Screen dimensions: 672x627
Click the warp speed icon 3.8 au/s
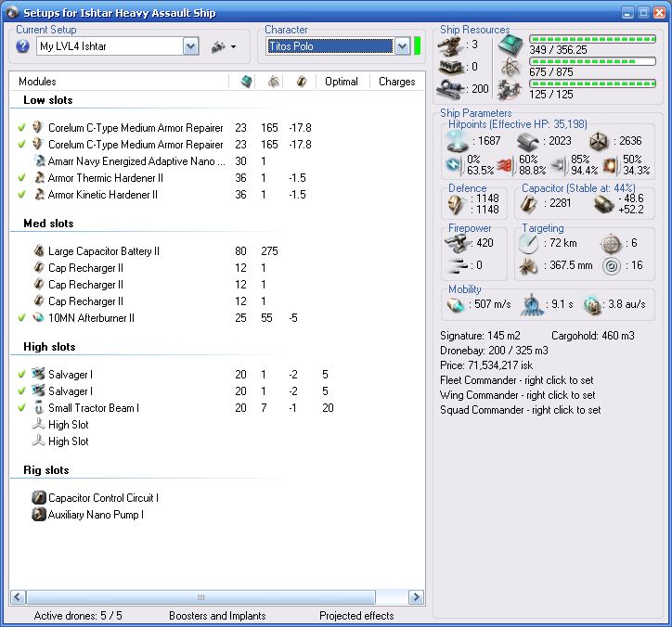coord(592,305)
